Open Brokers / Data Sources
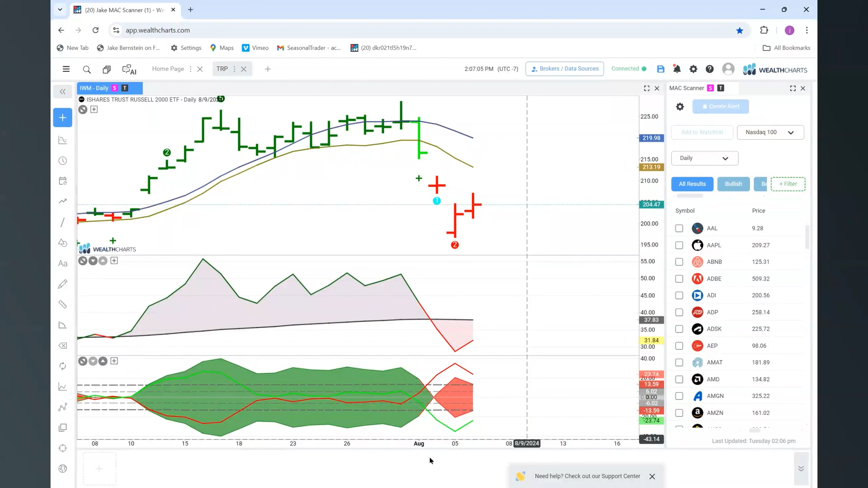The height and width of the screenshot is (488, 868). [x=565, y=69]
